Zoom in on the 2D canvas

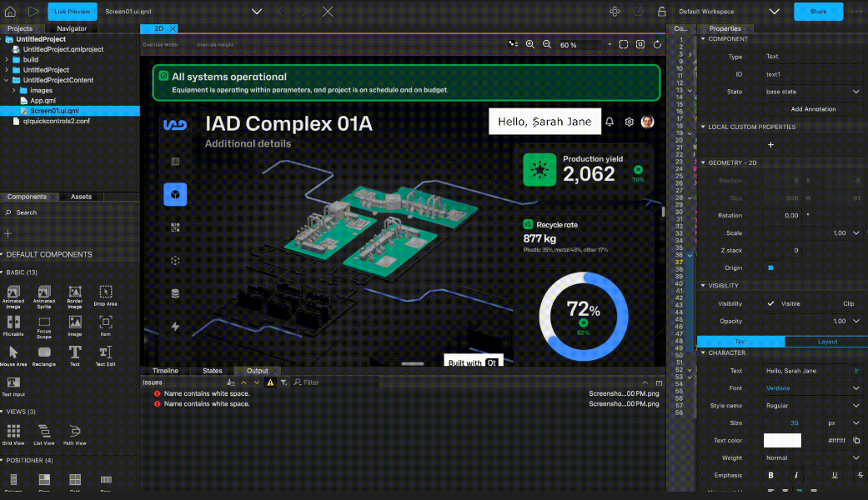pyautogui.click(x=530, y=44)
